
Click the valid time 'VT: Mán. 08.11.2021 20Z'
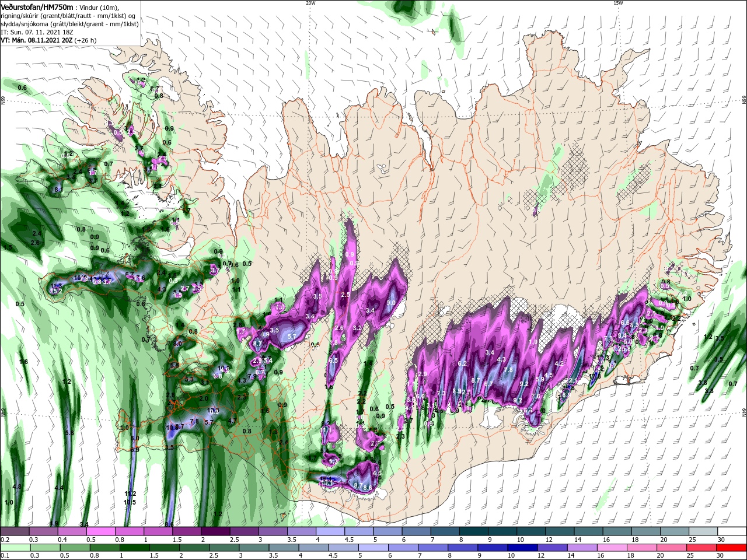point(37,40)
